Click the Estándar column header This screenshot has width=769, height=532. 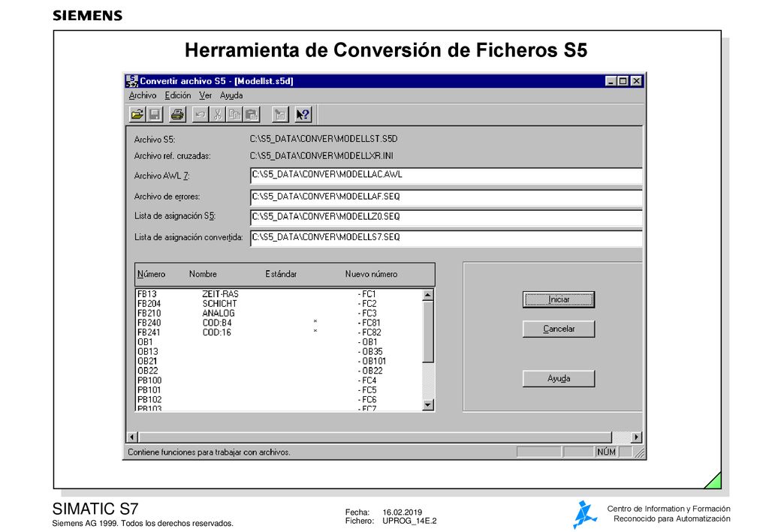(x=281, y=275)
